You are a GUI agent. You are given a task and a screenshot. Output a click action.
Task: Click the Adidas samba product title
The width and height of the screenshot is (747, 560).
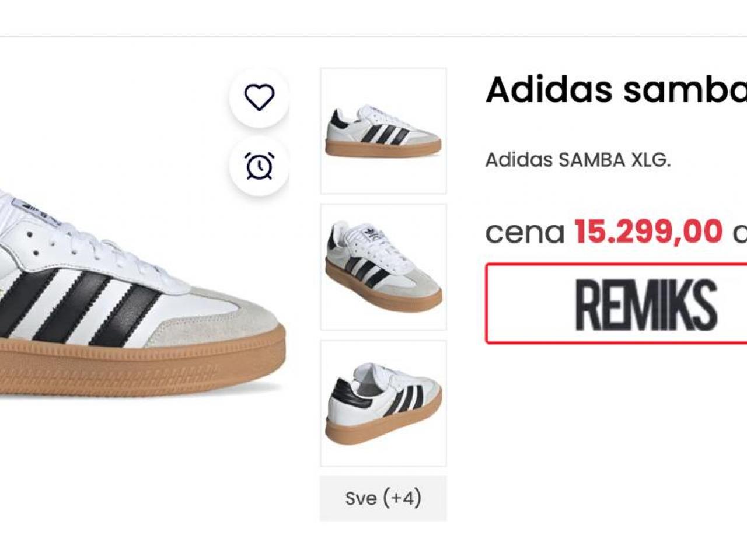coord(616,89)
